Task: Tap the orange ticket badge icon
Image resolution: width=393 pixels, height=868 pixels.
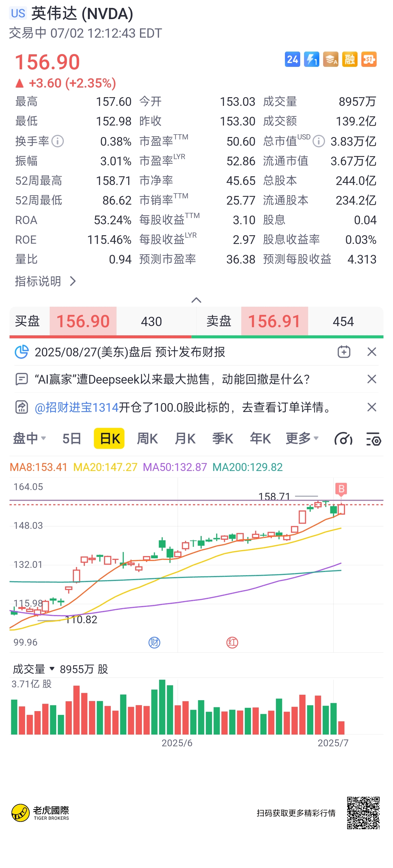Action: click(369, 60)
